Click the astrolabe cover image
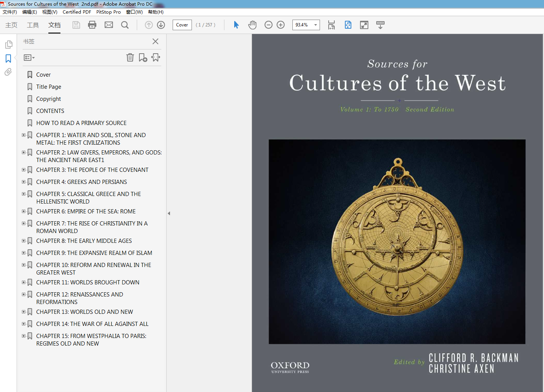This screenshot has height=392, width=544. tap(397, 242)
